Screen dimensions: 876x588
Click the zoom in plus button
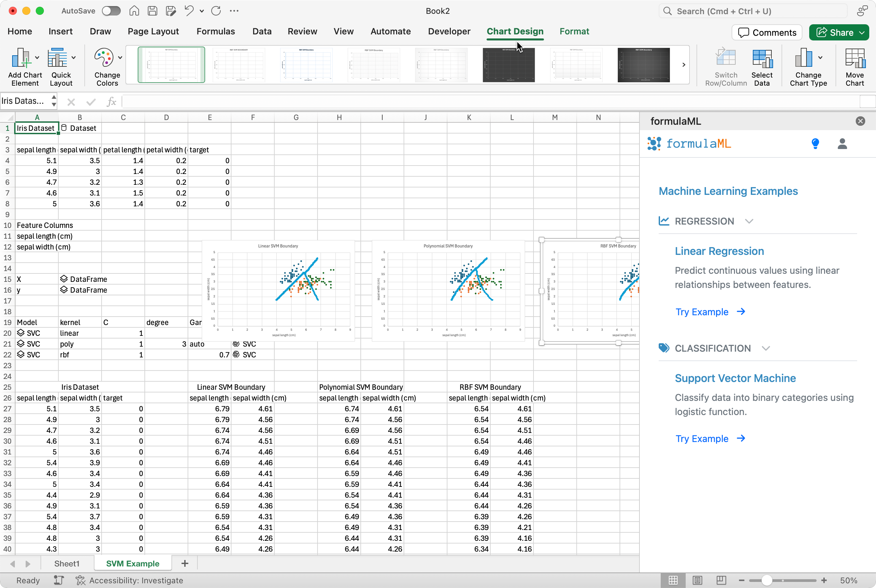pos(824,581)
